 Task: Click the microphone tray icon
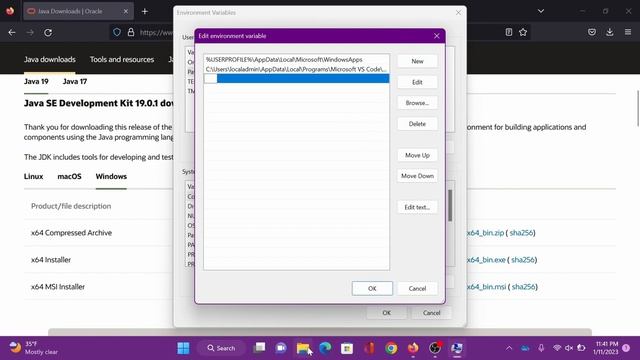point(541,348)
